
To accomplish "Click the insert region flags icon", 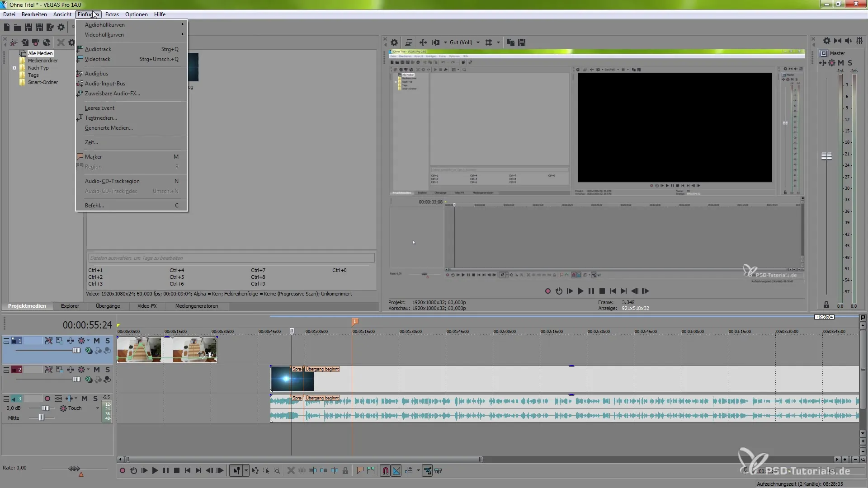I will [x=371, y=471].
